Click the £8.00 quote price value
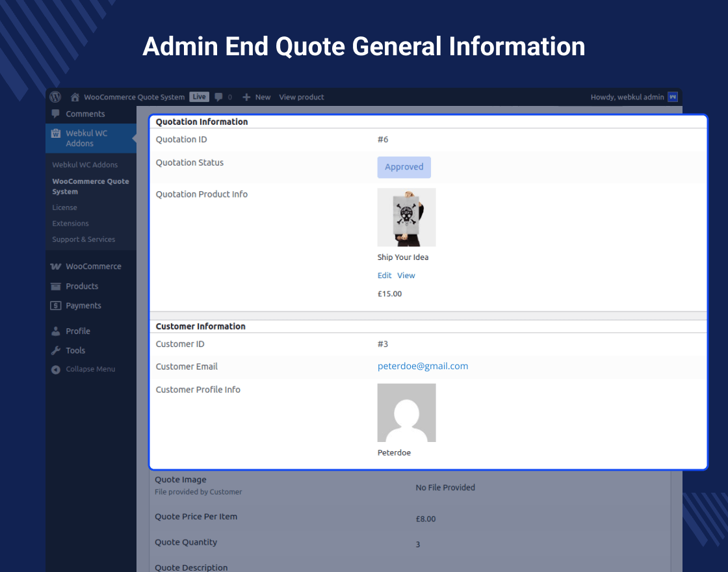The image size is (728, 572). (x=426, y=519)
